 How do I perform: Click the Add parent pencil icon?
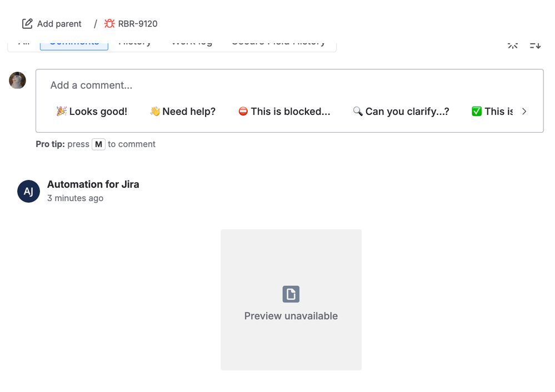tap(27, 23)
